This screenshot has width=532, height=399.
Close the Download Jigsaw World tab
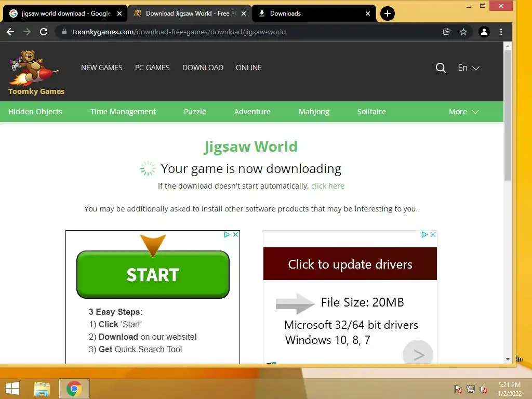pos(244,14)
